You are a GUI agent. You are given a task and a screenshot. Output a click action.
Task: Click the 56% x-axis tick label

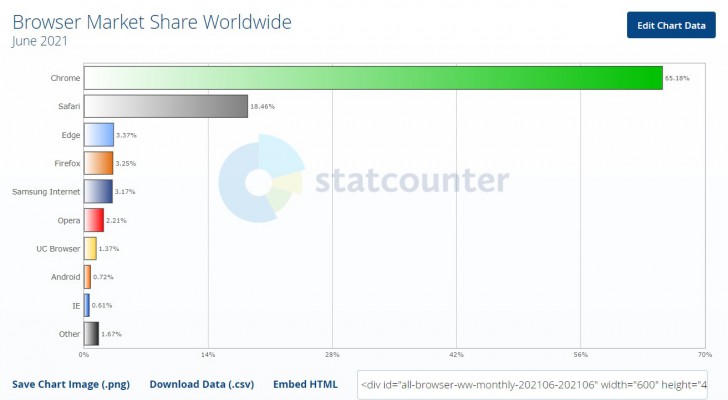click(x=580, y=355)
